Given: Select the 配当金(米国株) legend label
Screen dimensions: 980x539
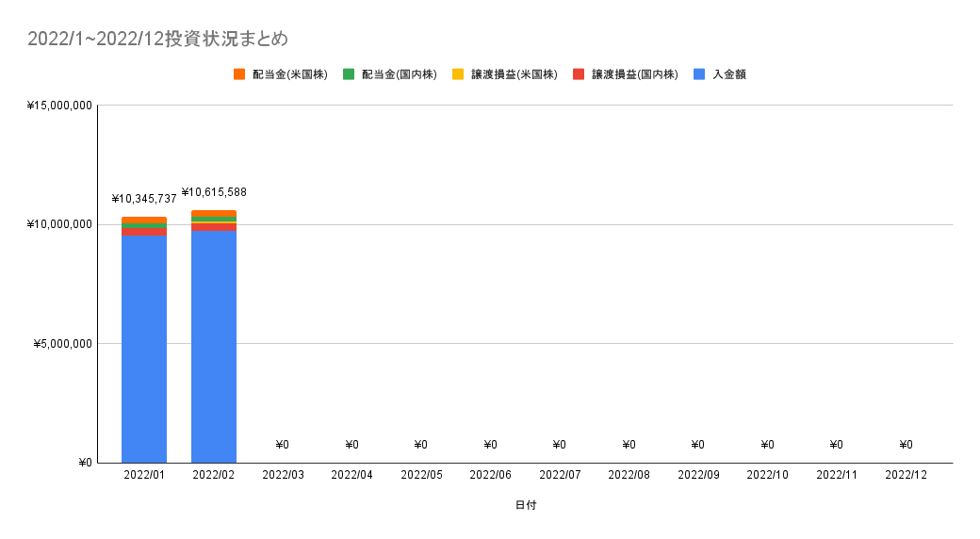Looking at the screenshot, I should click(x=290, y=74).
